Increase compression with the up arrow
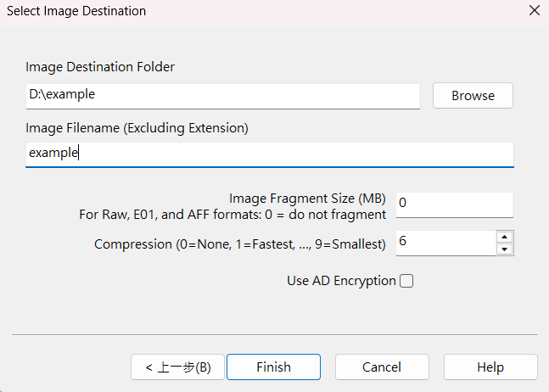This screenshot has height=392, width=549. (505, 238)
